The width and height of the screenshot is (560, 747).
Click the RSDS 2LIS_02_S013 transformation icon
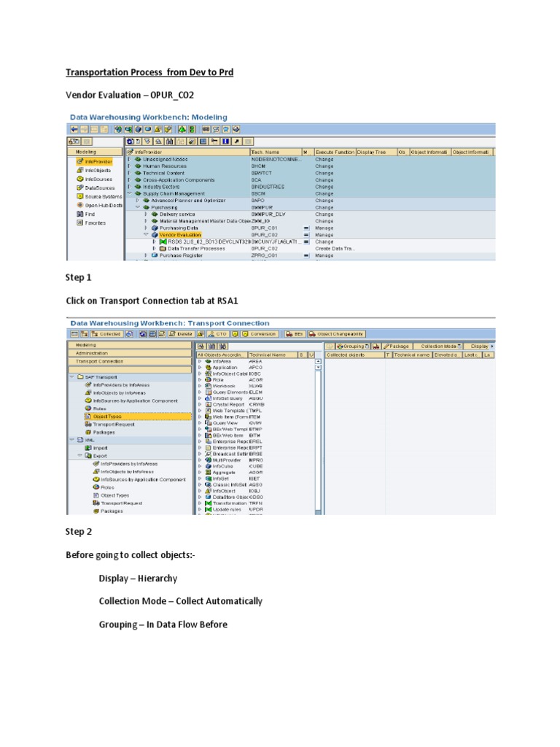163,241
